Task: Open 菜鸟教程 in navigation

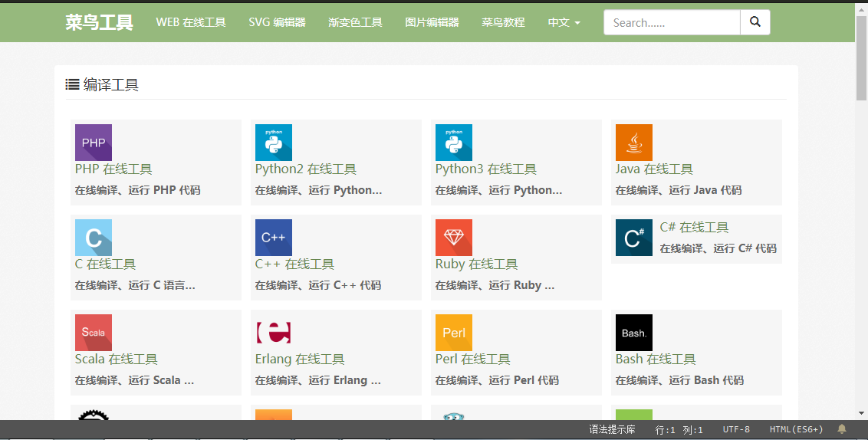Action: coord(503,23)
